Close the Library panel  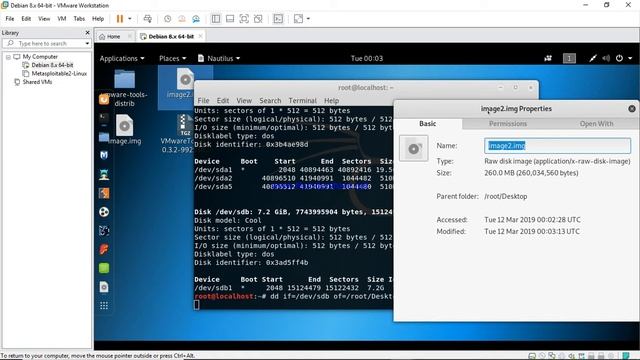tap(87, 33)
